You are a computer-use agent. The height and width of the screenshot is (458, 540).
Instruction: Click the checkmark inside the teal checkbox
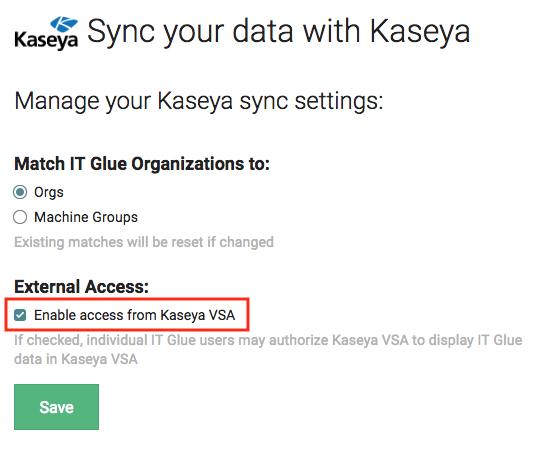[20, 315]
